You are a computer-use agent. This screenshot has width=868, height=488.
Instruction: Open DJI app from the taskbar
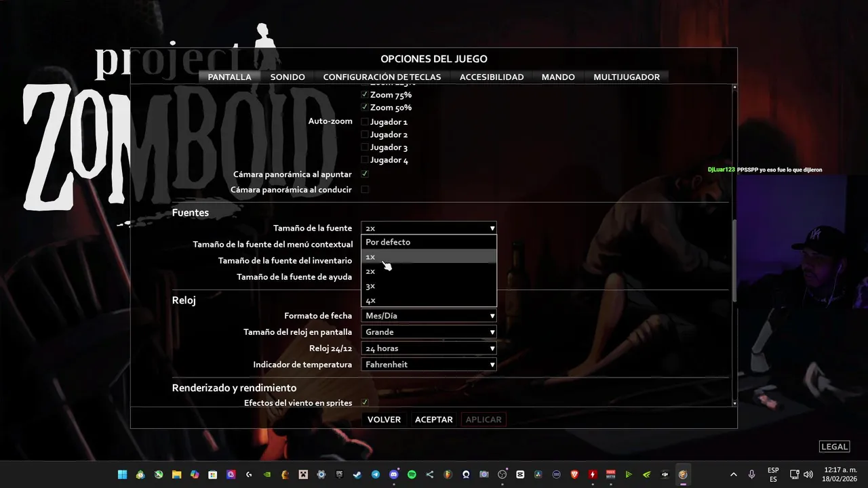tap(665, 474)
